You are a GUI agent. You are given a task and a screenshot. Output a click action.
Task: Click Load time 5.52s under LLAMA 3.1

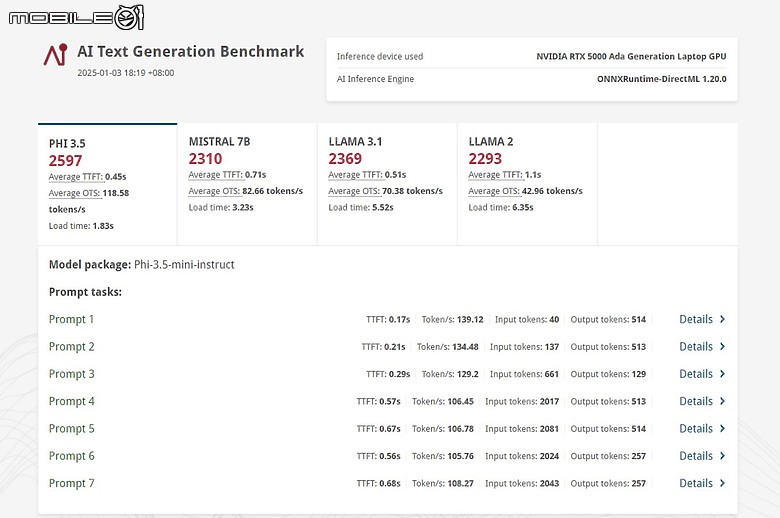361,207
